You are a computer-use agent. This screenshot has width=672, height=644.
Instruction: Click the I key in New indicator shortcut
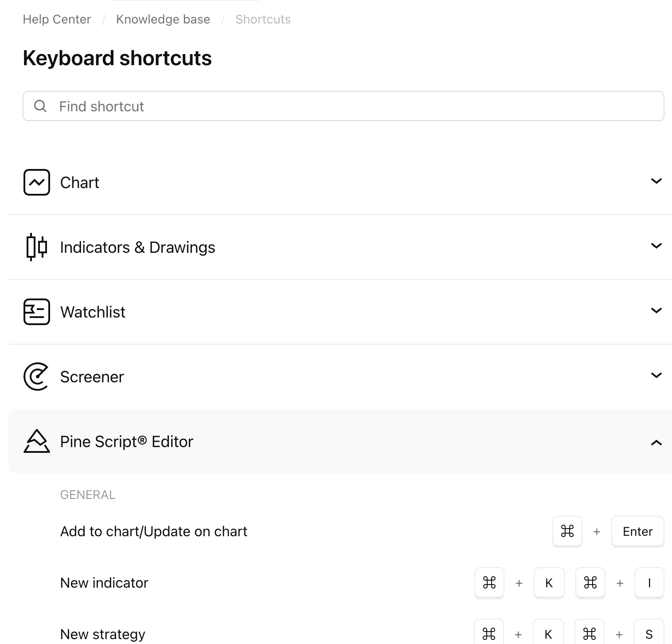(649, 582)
